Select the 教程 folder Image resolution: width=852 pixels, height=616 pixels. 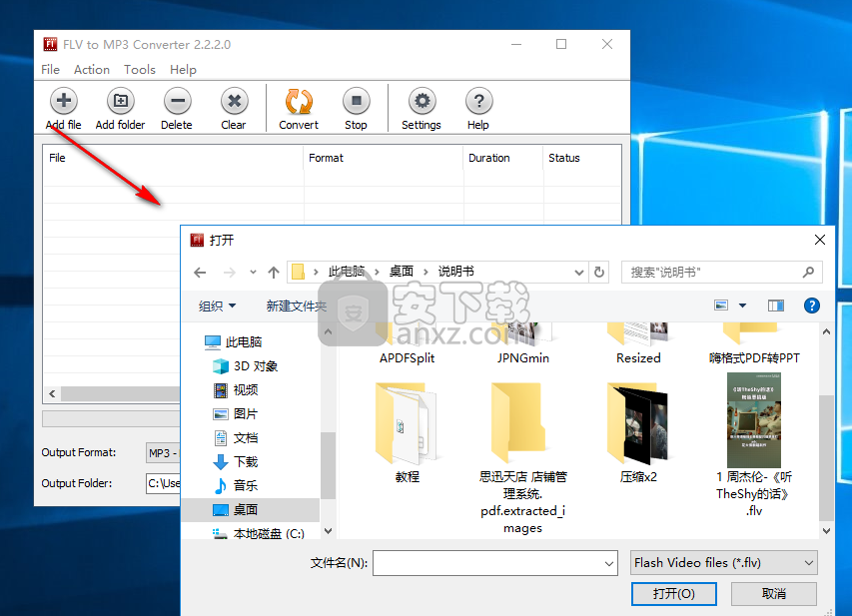click(x=407, y=433)
